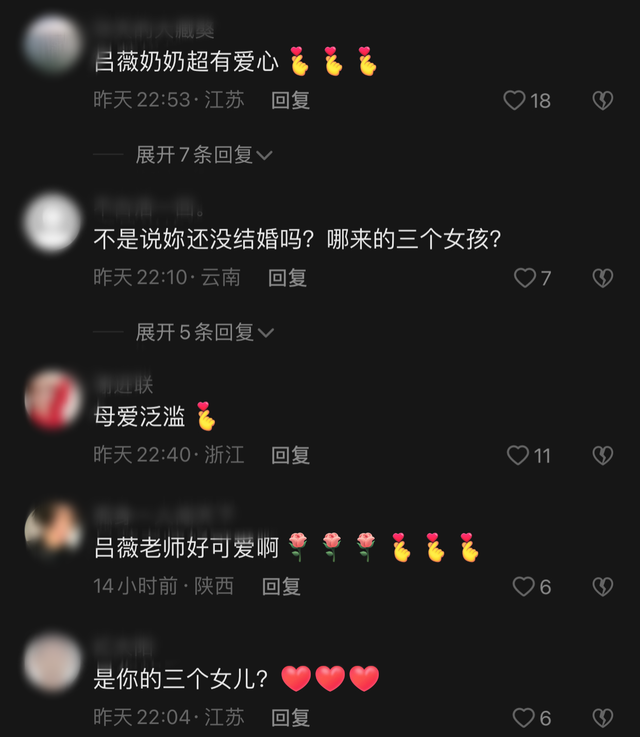Like the 是你的三个女儿 comment

point(523,718)
